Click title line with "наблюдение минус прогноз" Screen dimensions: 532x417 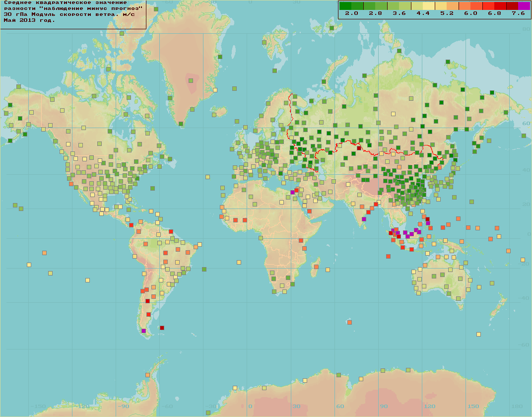pyautogui.click(x=73, y=8)
